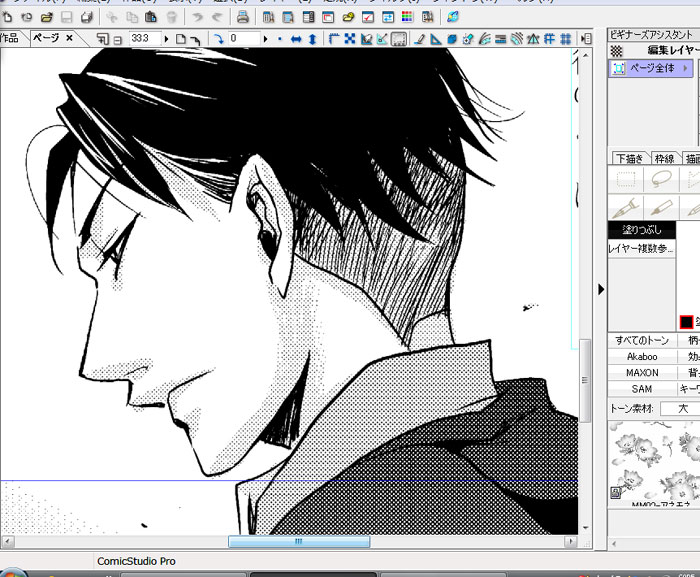
Task: Click the すべてのトーン button
Action: coord(642,340)
